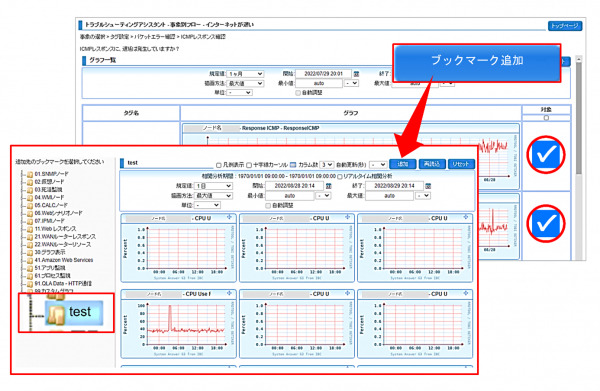
Task: Click the calendar icon beside the 2022/07/29 start date
Action: pos(356,73)
